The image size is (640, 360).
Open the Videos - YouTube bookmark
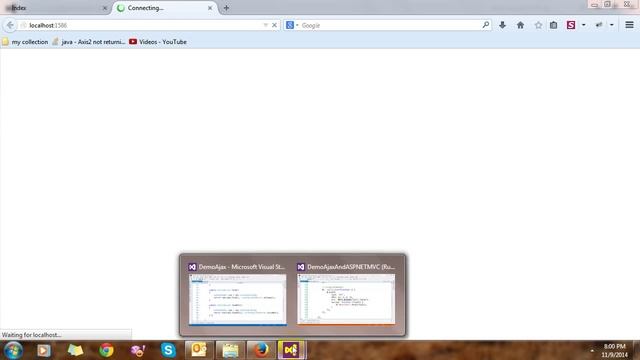click(x=158, y=42)
